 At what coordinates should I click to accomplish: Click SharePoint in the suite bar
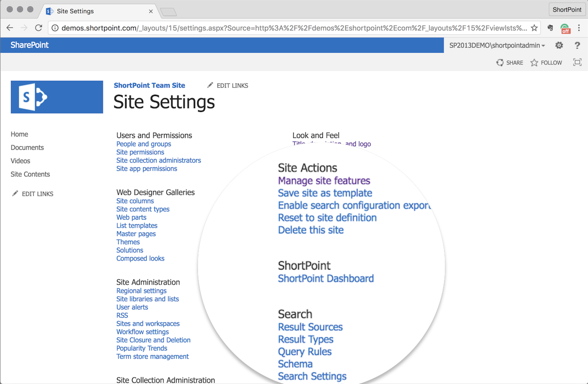pyautogui.click(x=29, y=45)
